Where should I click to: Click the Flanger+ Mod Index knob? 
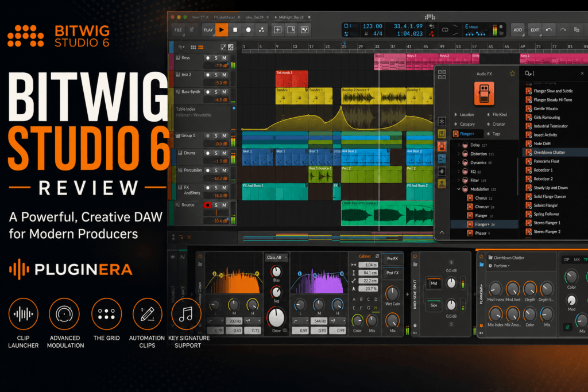tap(494, 289)
